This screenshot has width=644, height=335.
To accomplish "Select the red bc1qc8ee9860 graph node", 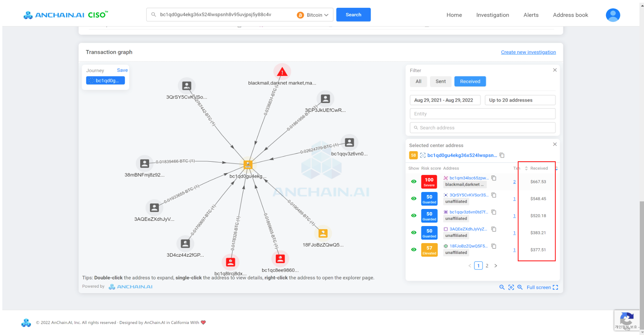I will pyautogui.click(x=280, y=259).
